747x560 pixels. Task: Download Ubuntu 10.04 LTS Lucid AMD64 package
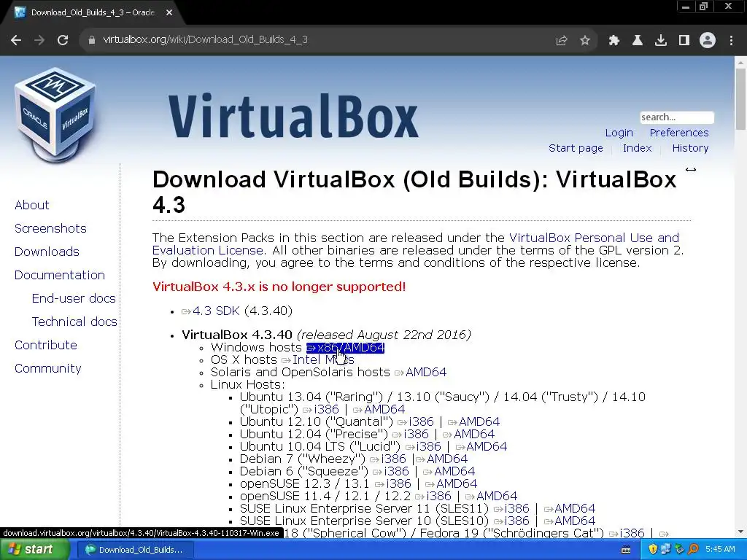point(481,447)
